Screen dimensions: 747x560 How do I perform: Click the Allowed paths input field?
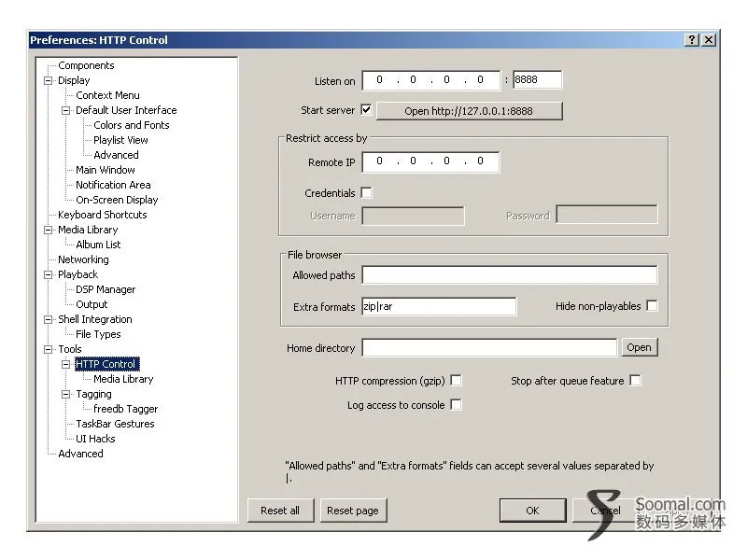(x=510, y=274)
